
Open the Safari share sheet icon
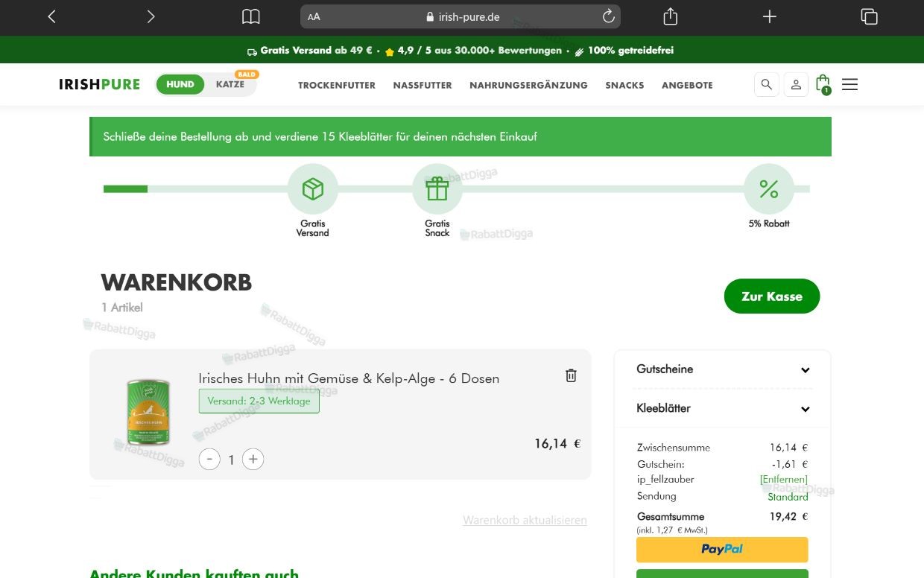670,16
